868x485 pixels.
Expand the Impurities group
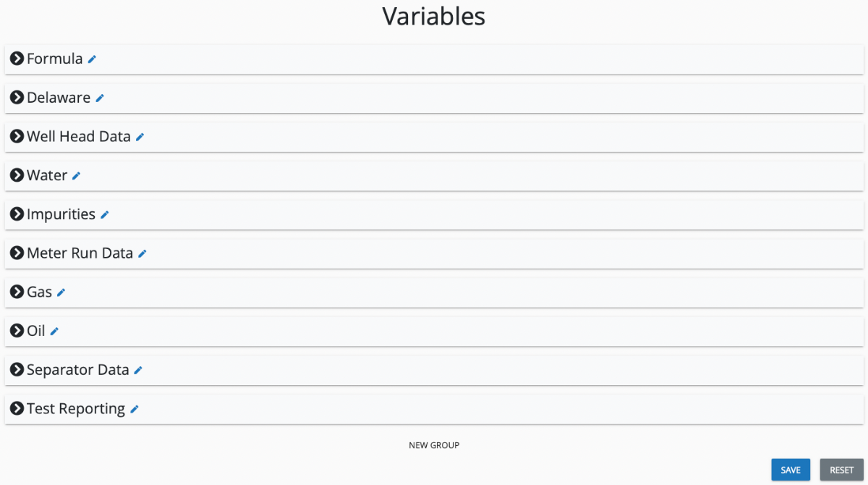click(x=17, y=214)
